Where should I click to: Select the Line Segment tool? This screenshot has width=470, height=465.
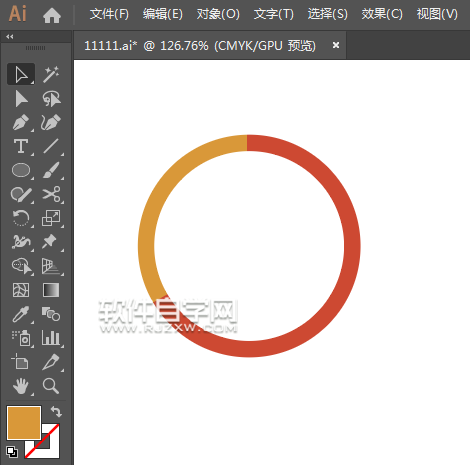(x=51, y=146)
